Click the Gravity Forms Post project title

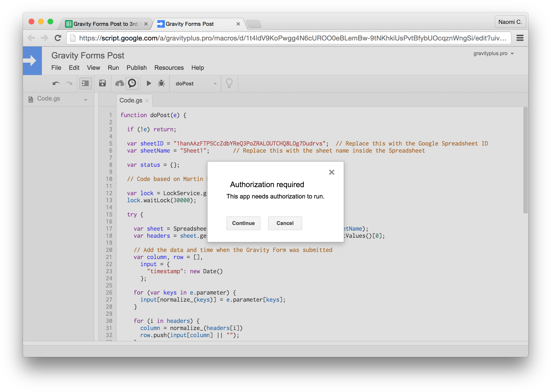pyautogui.click(x=88, y=56)
